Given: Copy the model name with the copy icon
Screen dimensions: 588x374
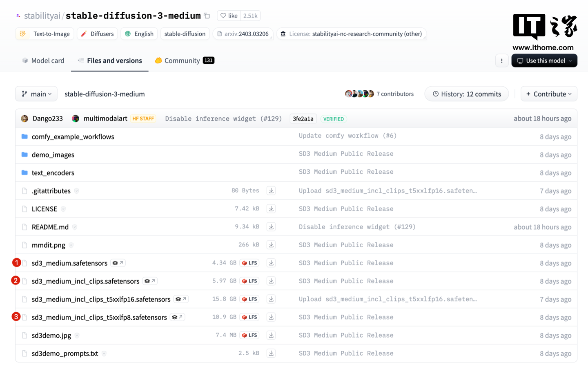Looking at the screenshot, I should click(207, 16).
